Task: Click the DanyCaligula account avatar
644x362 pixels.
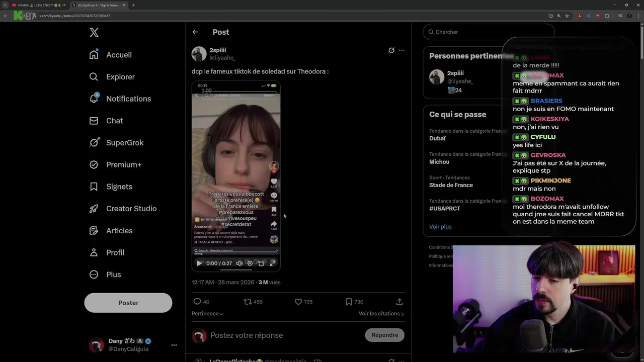Action: pyautogui.click(x=96, y=345)
